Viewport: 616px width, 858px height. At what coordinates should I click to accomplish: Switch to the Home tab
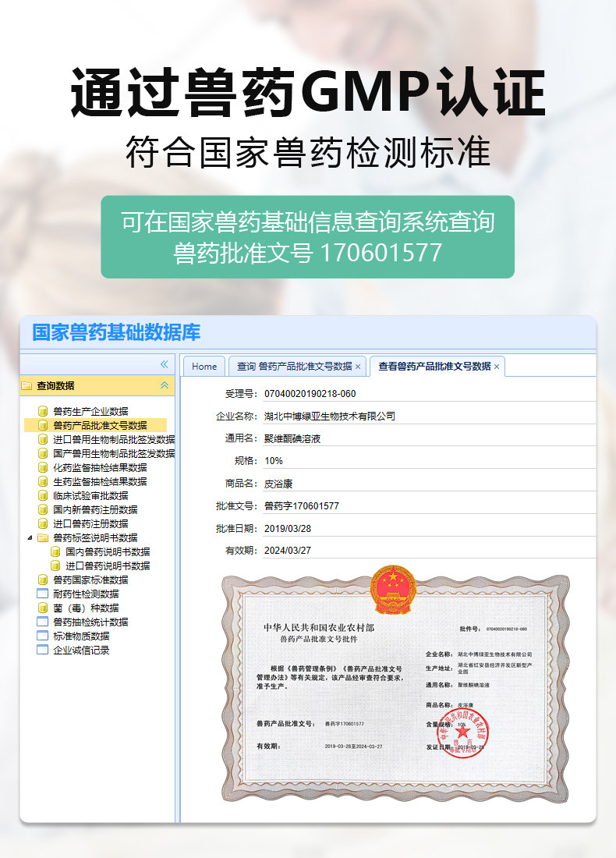(204, 366)
